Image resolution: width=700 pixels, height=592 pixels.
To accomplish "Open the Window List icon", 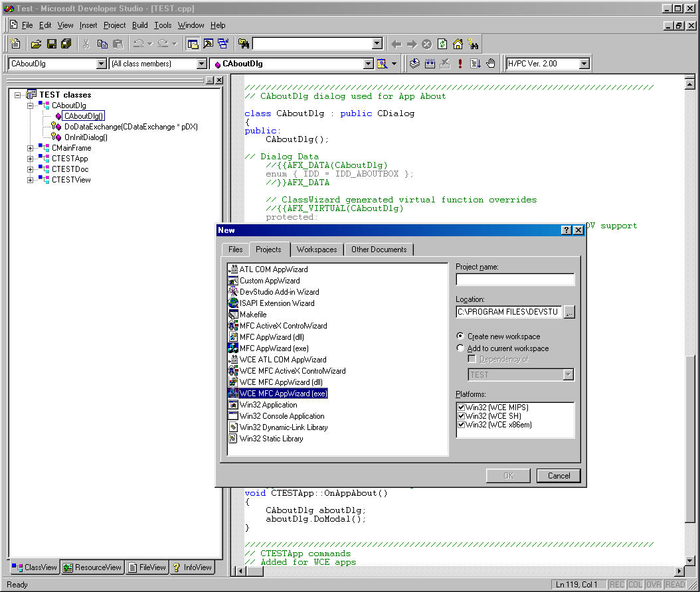I will coord(222,44).
